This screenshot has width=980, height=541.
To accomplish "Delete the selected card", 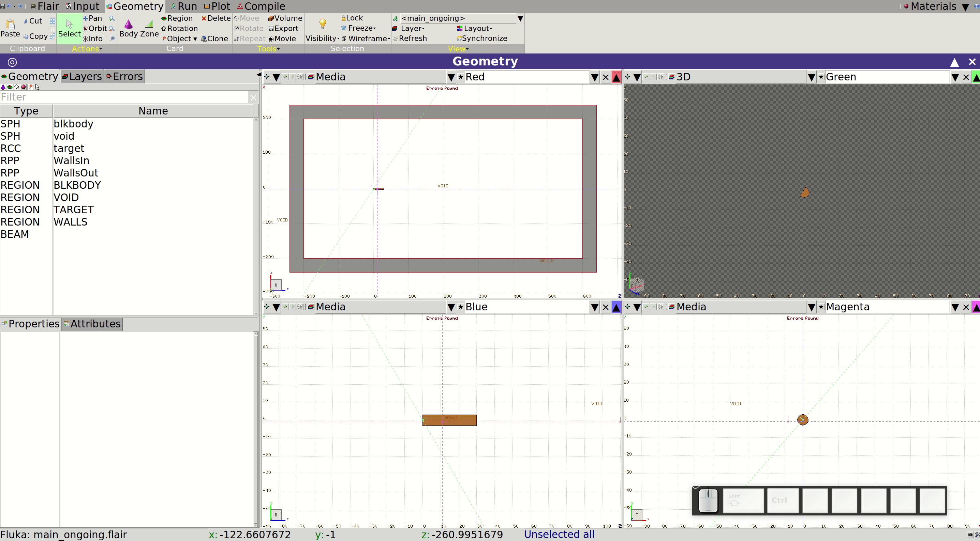I will (216, 18).
